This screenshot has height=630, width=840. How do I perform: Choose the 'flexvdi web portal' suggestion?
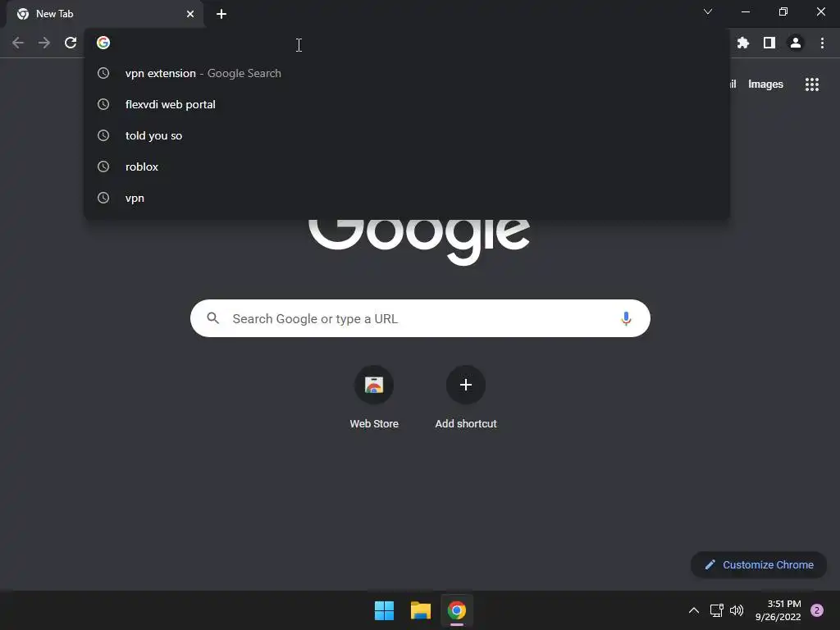(x=407, y=104)
